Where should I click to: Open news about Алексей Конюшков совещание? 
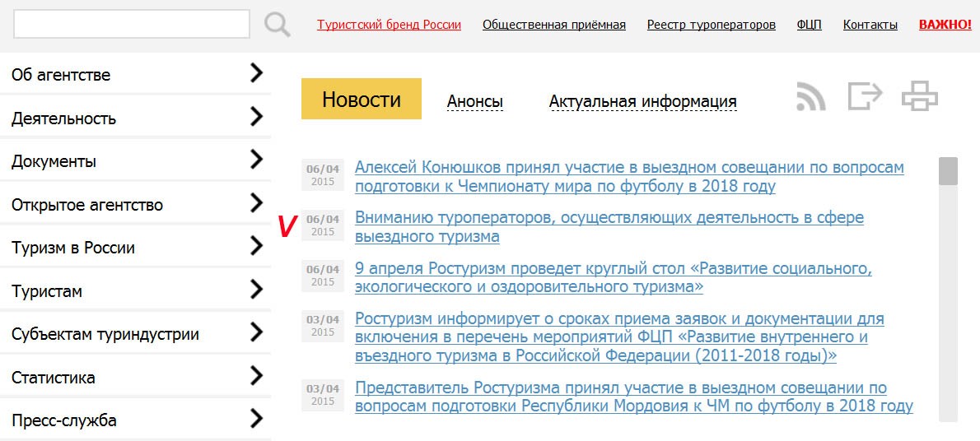coord(629,177)
